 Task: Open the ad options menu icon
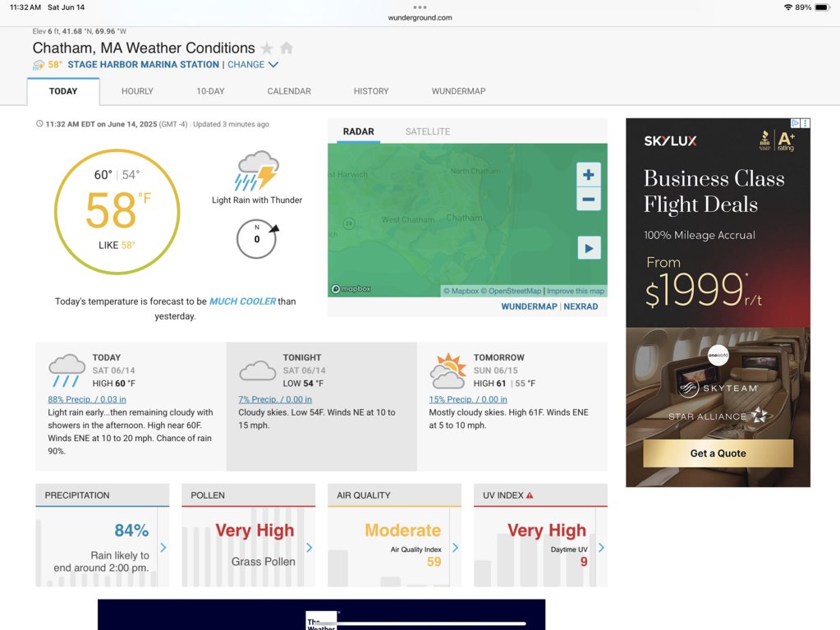[x=806, y=123]
